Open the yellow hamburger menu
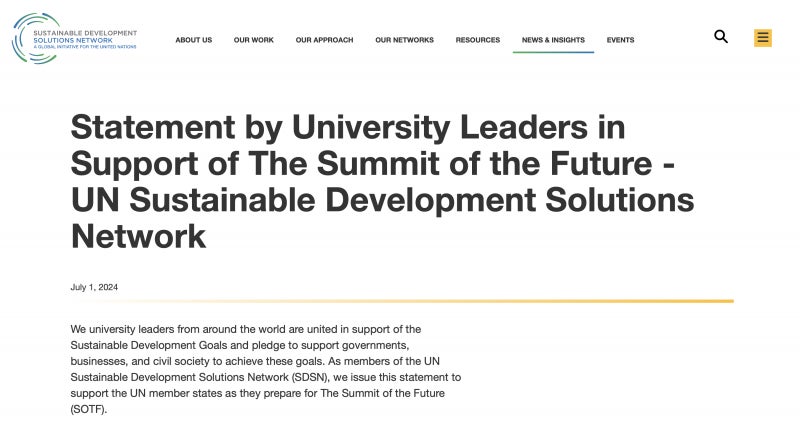This screenshot has height=422, width=800. tap(763, 38)
